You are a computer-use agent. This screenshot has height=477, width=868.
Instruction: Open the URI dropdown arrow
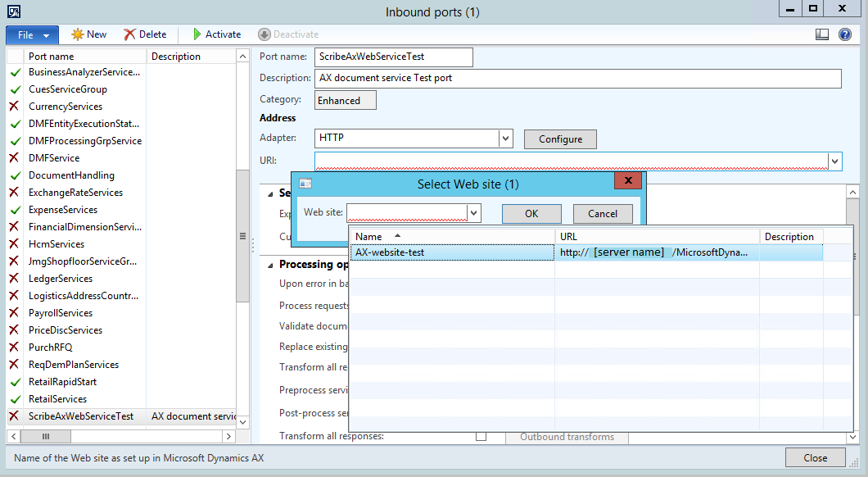[x=834, y=161]
